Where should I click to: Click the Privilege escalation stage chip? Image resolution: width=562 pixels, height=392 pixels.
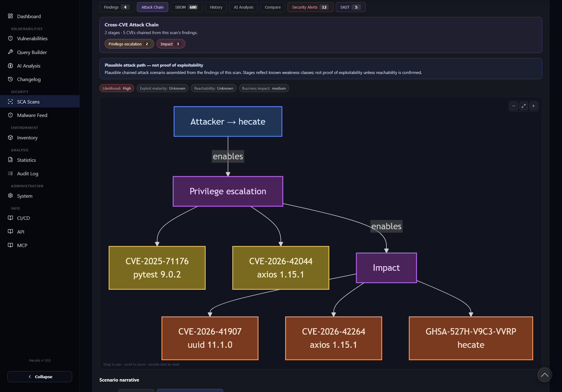(x=129, y=44)
